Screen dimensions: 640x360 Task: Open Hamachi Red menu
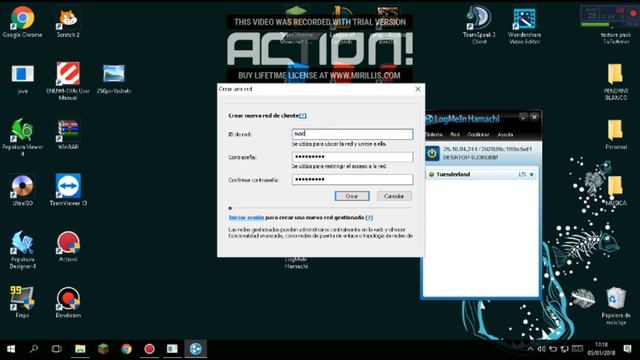[455, 134]
